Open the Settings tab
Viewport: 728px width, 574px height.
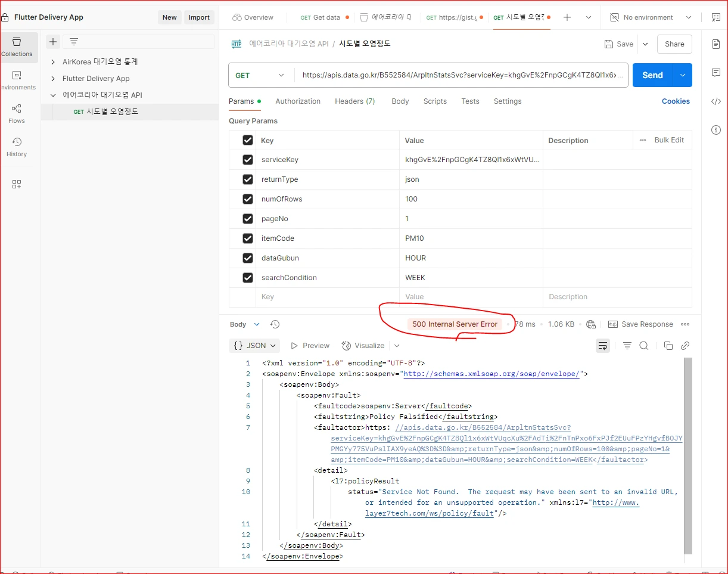(x=508, y=101)
